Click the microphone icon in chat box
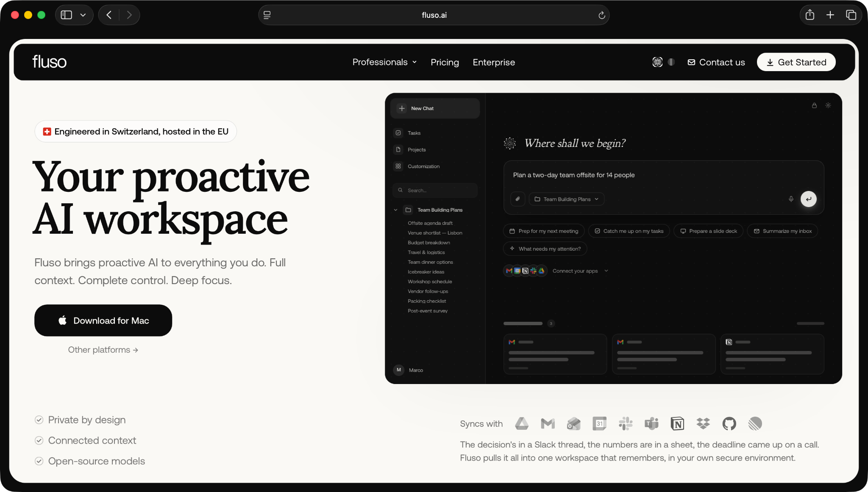 pos(791,199)
